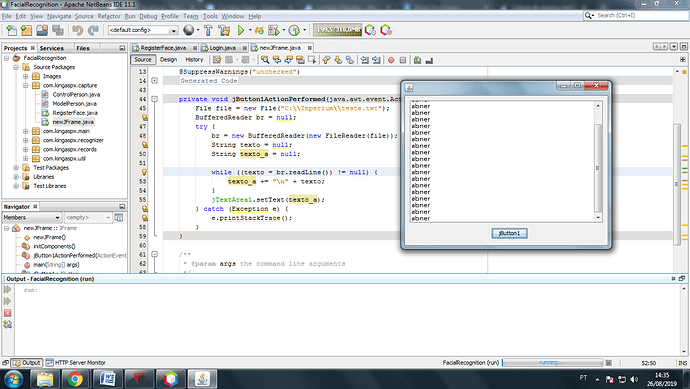
Task: Open the Refactor menu
Action: click(x=109, y=16)
